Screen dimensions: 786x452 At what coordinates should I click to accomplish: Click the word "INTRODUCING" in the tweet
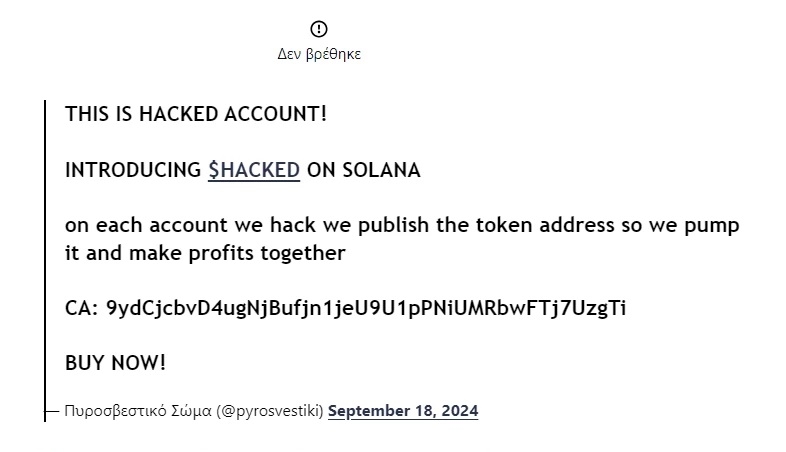click(x=133, y=170)
